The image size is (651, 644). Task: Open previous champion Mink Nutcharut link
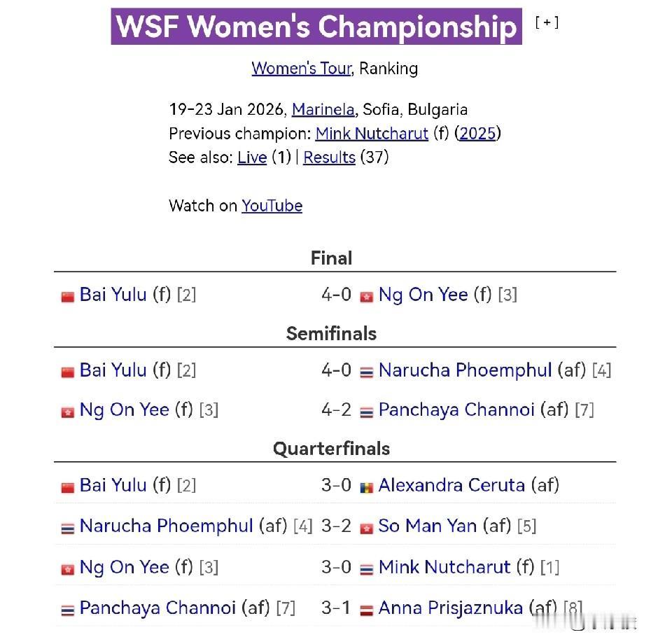[372, 134]
